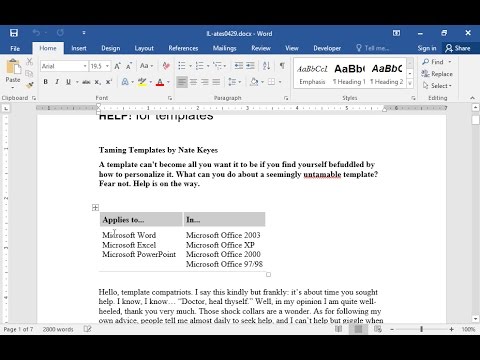The height and width of the screenshot is (360, 480).
Task: Open the Mailings tab
Action: [224, 48]
